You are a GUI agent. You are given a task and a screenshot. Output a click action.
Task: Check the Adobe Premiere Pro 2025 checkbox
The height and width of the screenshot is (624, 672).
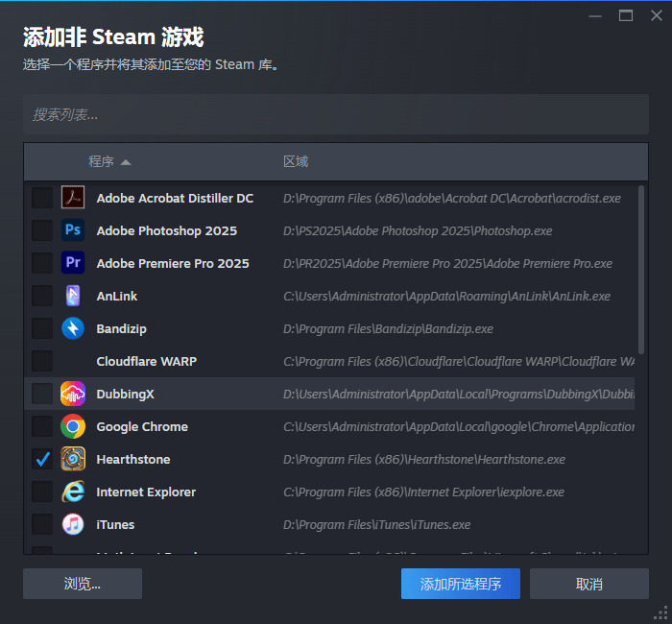pos(42,263)
